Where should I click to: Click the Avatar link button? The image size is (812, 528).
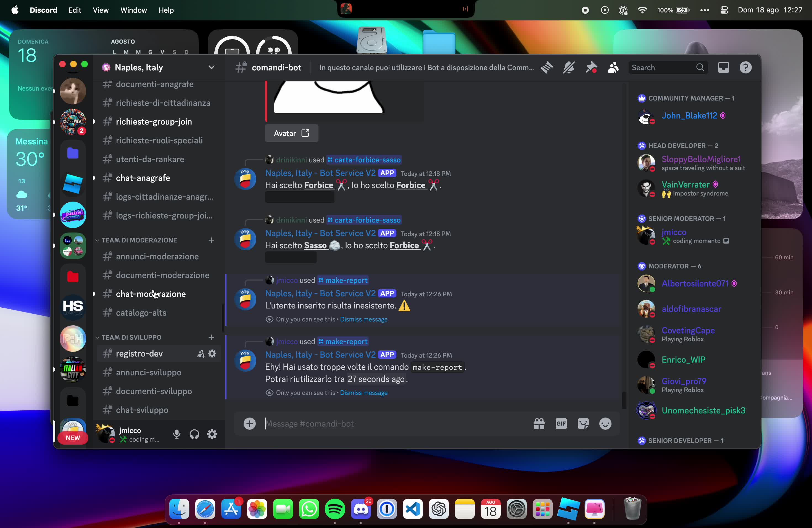(291, 133)
